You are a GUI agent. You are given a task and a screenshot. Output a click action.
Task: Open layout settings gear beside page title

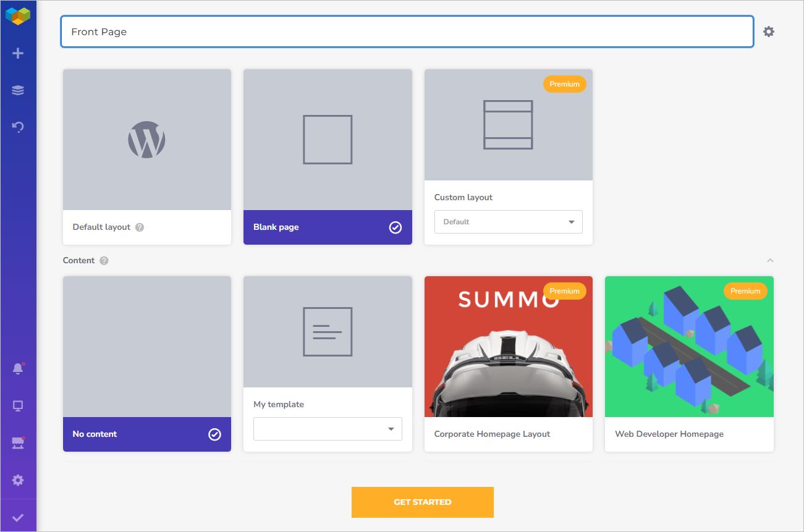(x=768, y=31)
